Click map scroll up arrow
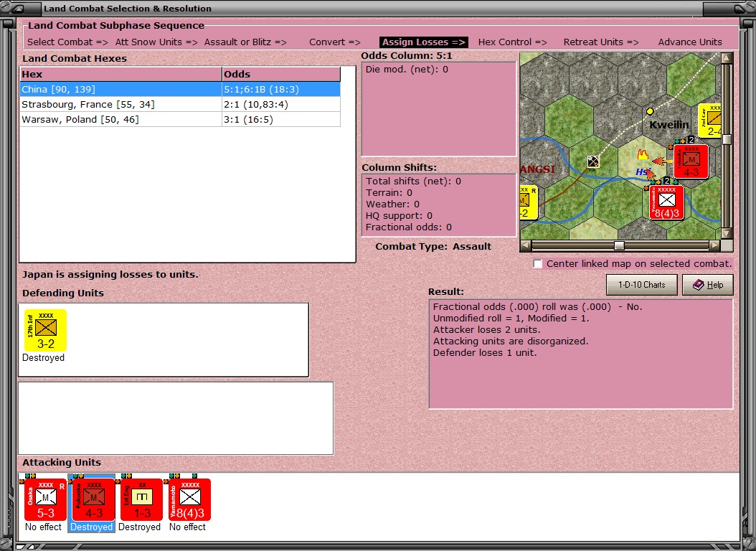Image resolution: width=756 pixels, height=551 pixels. pos(727,58)
